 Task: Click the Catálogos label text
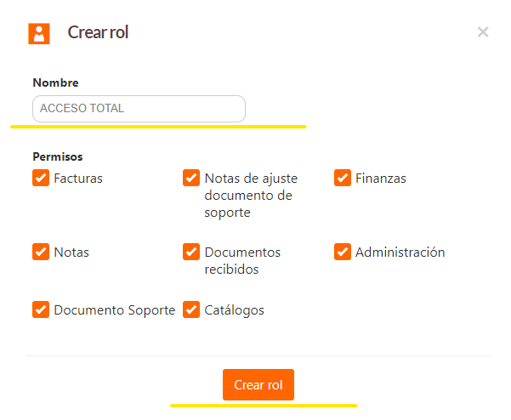tap(235, 310)
